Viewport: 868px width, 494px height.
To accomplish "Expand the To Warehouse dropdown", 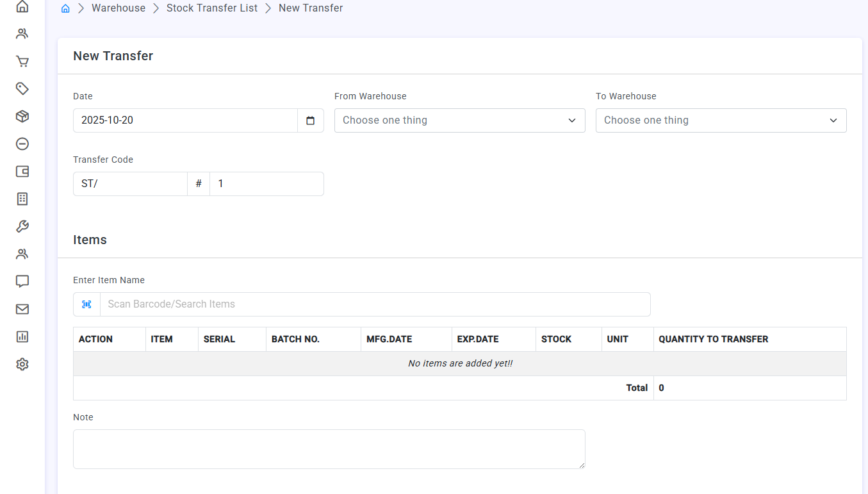I will [721, 120].
